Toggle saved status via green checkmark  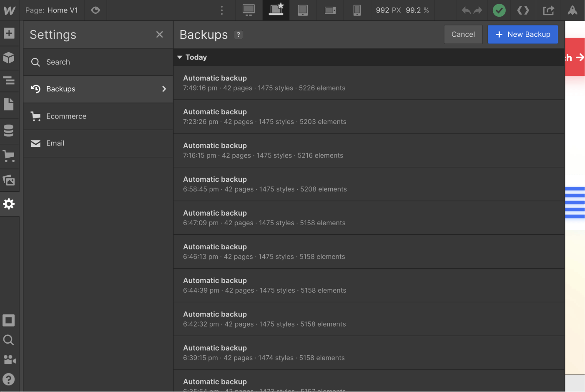point(499,10)
